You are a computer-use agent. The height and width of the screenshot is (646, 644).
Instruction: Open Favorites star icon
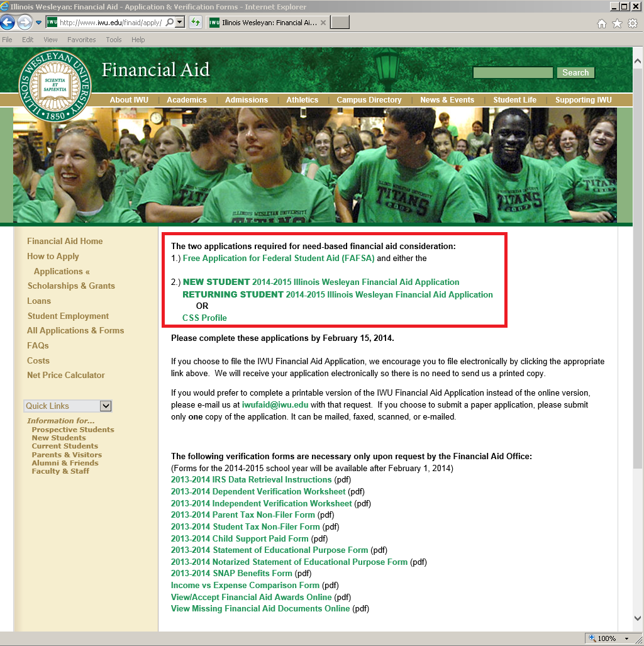pyautogui.click(x=617, y=23)
